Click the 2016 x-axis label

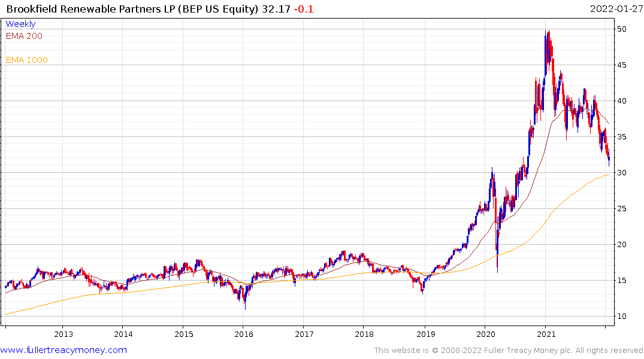pyautogui.click(x=244, y=334)
